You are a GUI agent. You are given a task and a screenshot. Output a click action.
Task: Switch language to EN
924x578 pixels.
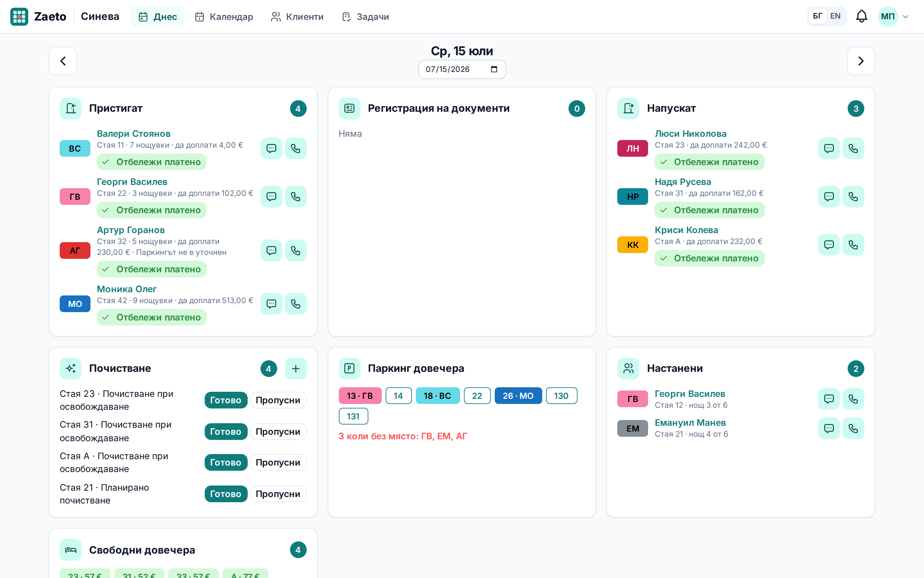(x=835, y=16)
